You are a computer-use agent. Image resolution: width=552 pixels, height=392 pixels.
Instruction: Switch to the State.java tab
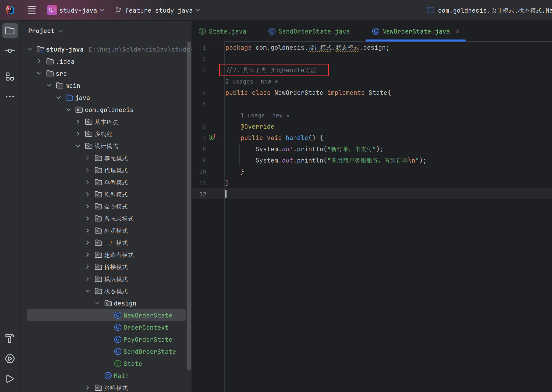click(x=222, y=31)
